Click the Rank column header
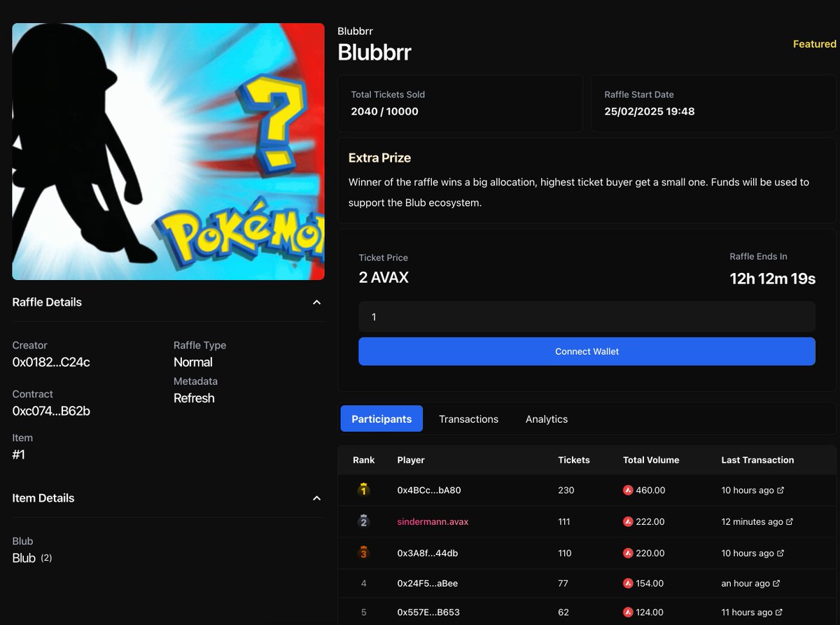Image resolution: width=840 pixels, height=625 pixels. 363,460
